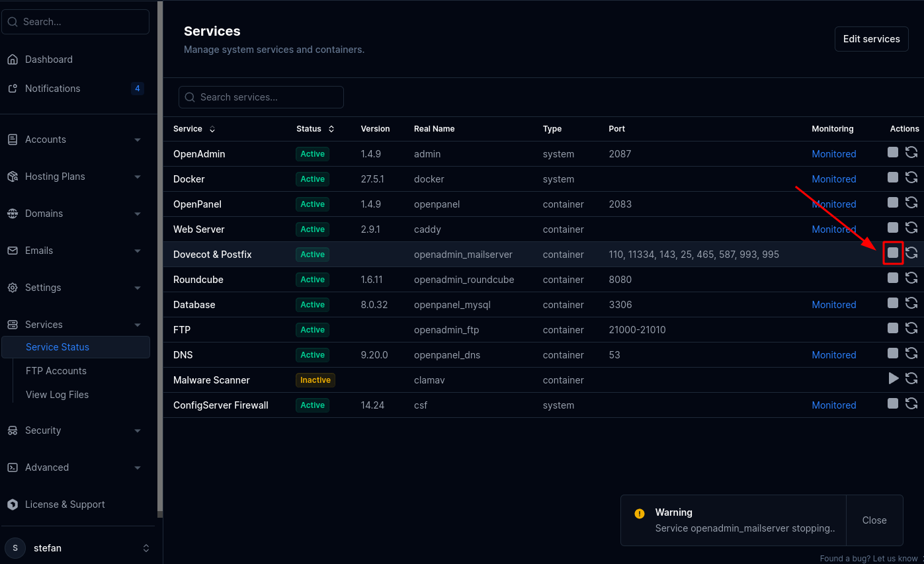Sort table by Status column
The image size is (924, 564).
click(x=315, y=129)
